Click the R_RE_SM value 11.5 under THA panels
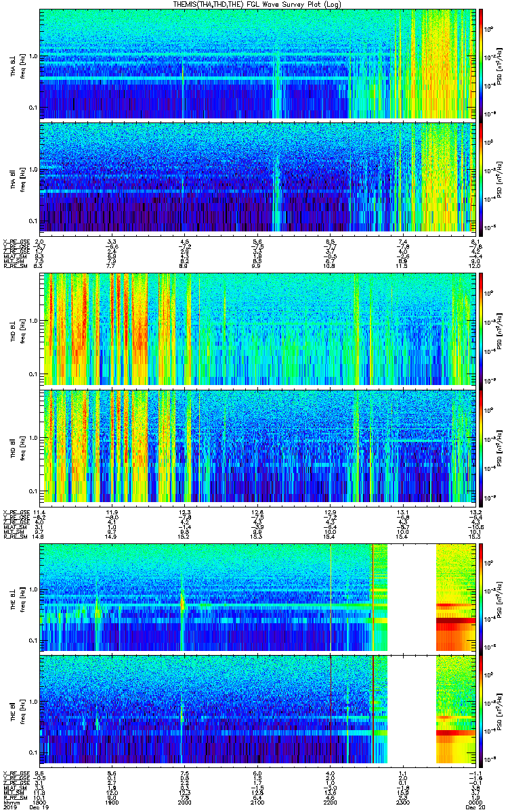508x812 pixels. [x=403, y=267]
